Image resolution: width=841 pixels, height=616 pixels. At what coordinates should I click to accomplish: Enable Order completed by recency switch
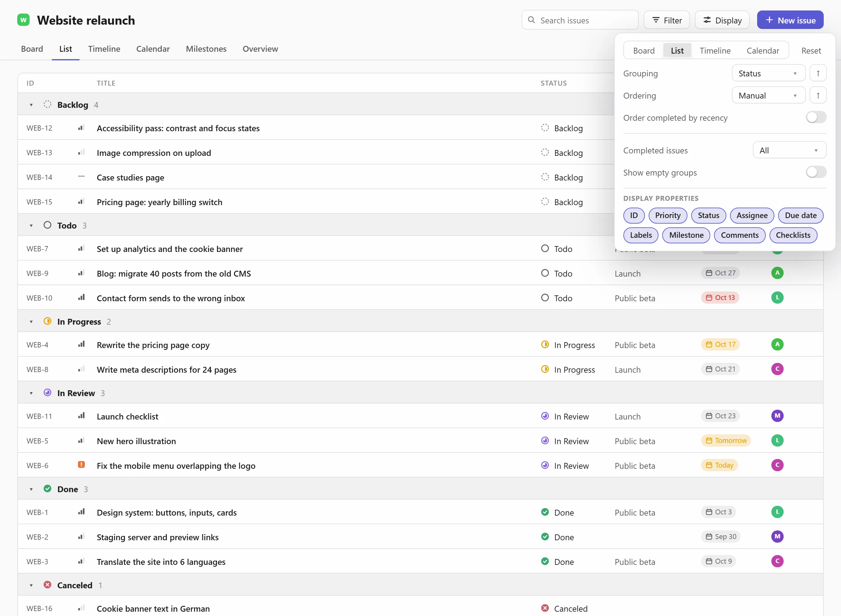(816, 117)
